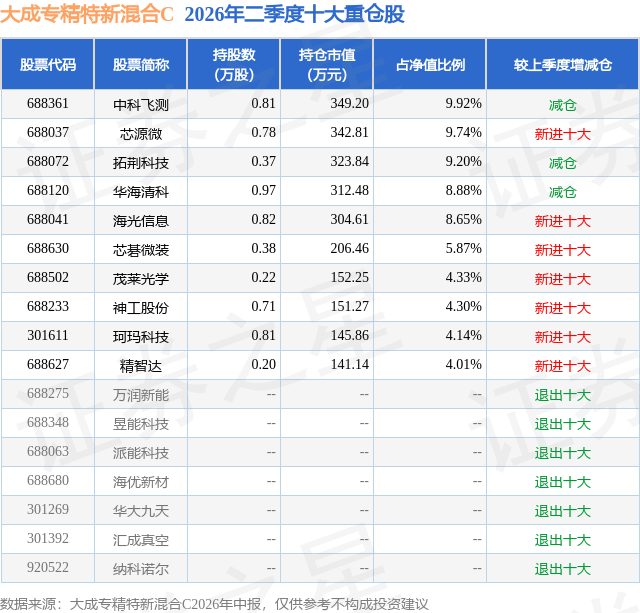640x613 pixels.
Task: Click stock name 拓荆科技
Action: (141, 162)
